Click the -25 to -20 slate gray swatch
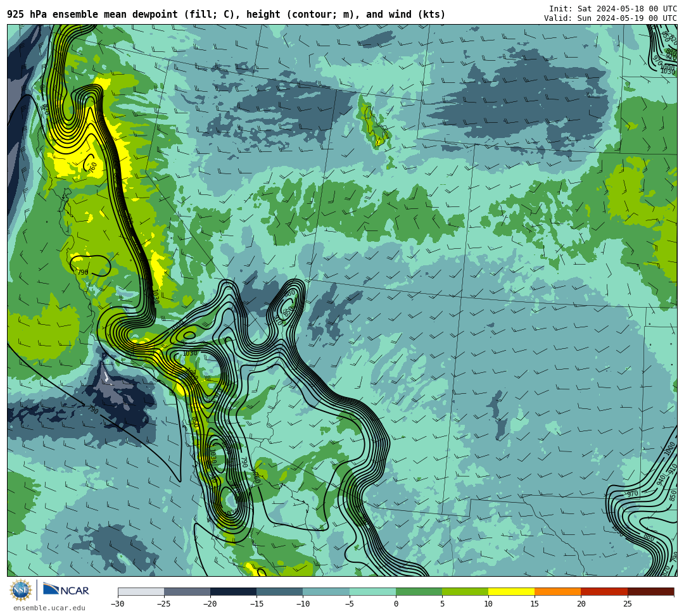The width and height of the screenshot is (684, 616). (187, 591)
